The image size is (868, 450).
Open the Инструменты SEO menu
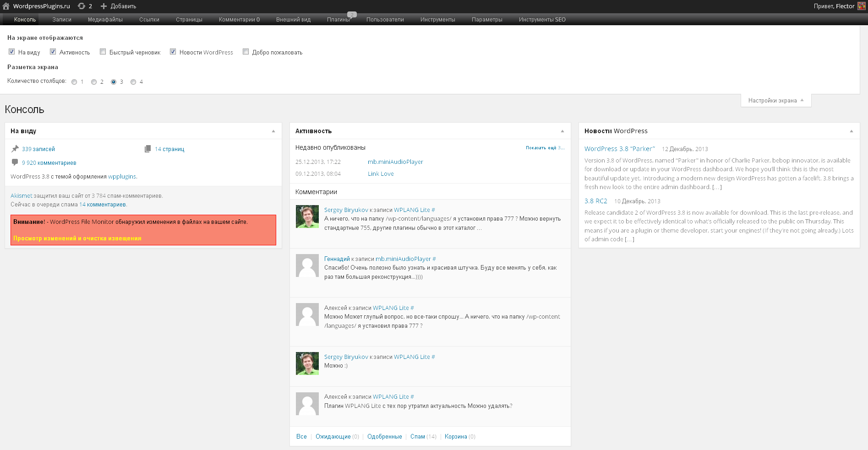(542, 19)
